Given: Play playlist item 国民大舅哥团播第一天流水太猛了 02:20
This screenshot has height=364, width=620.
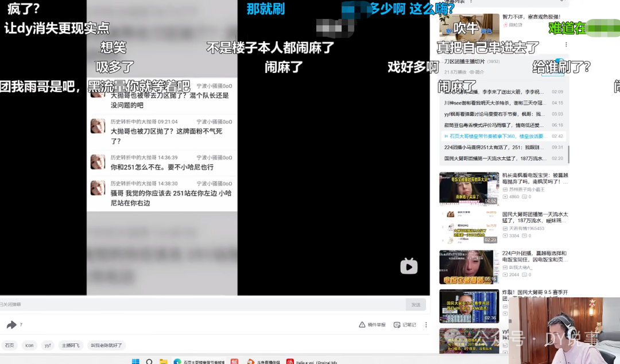Looking at the screenshot, I should point(503,158).
